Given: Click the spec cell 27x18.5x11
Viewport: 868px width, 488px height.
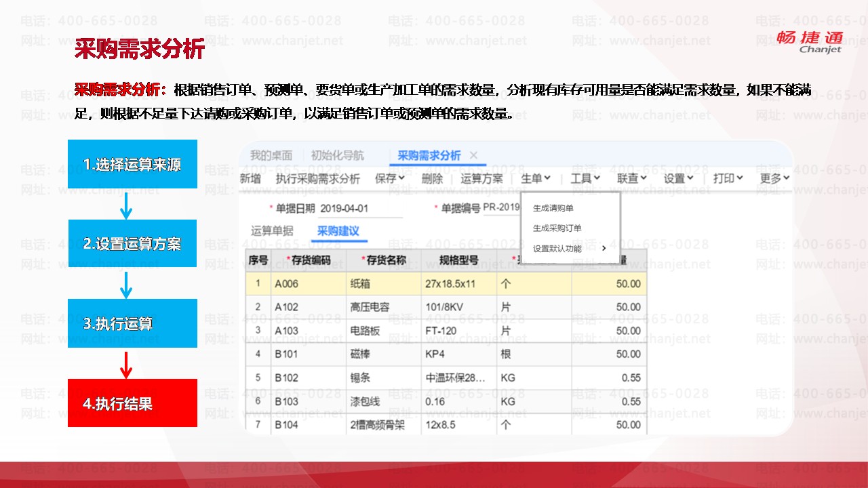Looking at the screenshot, I should point(458,283).
